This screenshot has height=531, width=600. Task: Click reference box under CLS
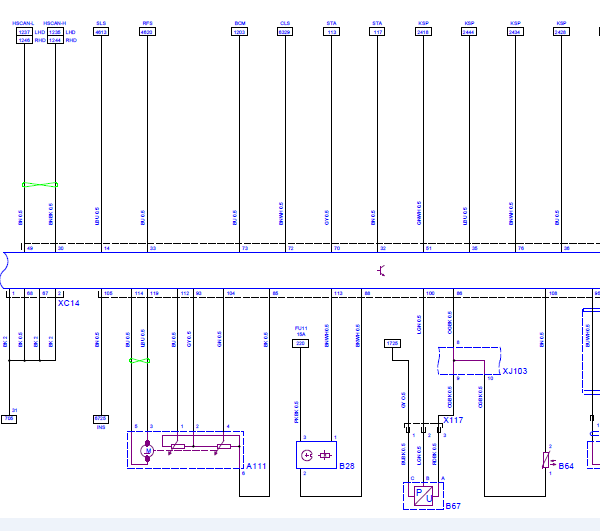(x=285, y=32)
